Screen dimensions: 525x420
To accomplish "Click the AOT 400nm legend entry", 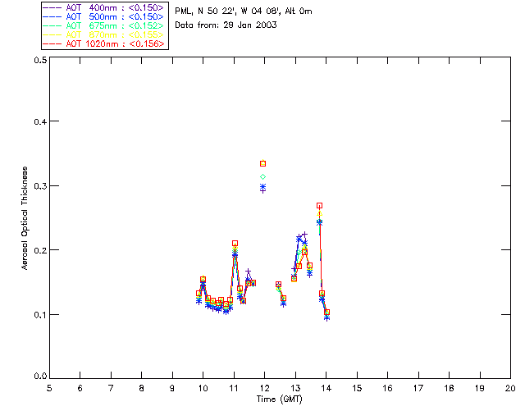I will [104, 7].
